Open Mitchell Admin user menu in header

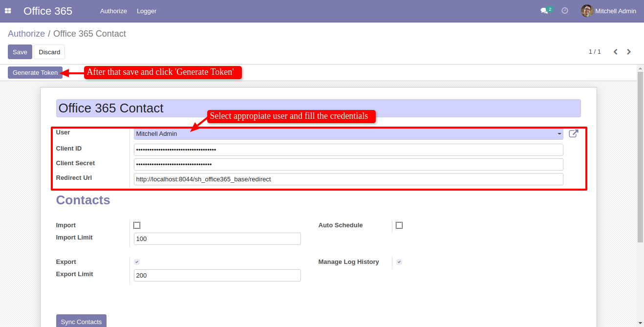608,11
